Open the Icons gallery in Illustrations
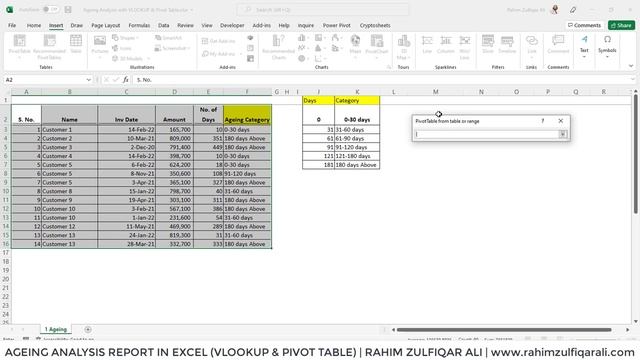The height and width of the screenshot is (360, 640). click(x=122, y=48)
